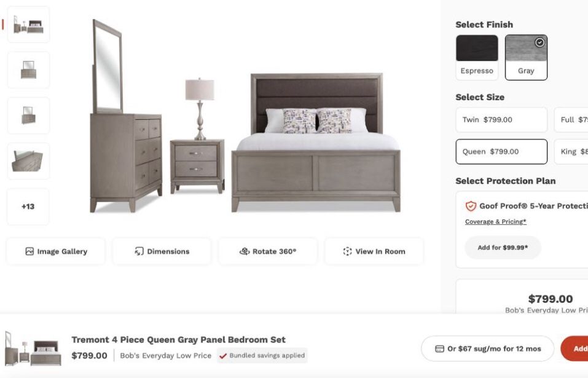Click the selected checkmark on Gray finish

tap(539, 42)
